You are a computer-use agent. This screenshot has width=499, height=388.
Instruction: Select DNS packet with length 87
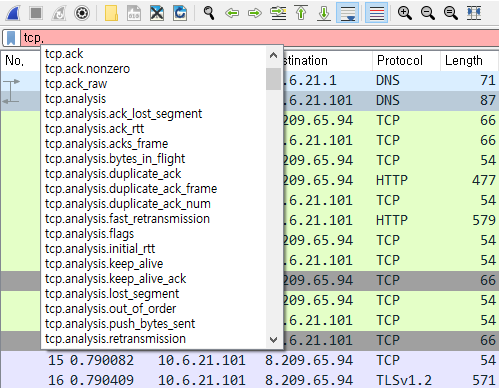391,101
